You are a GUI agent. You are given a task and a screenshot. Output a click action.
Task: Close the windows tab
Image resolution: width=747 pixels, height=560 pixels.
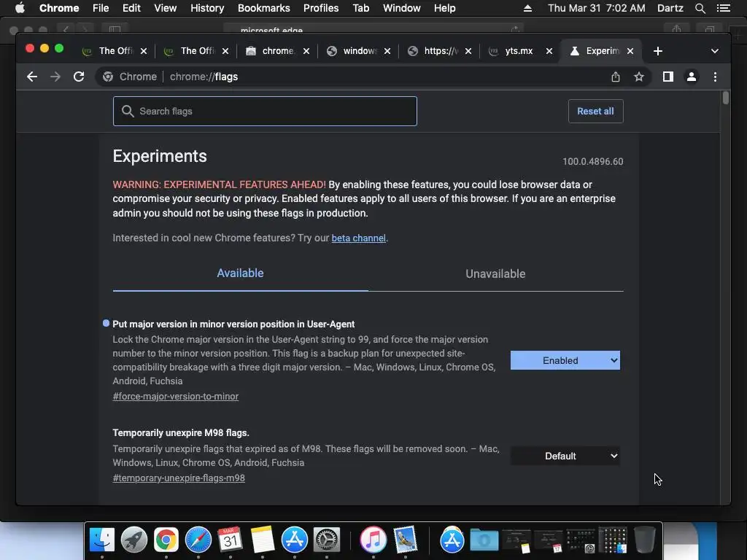387,51
